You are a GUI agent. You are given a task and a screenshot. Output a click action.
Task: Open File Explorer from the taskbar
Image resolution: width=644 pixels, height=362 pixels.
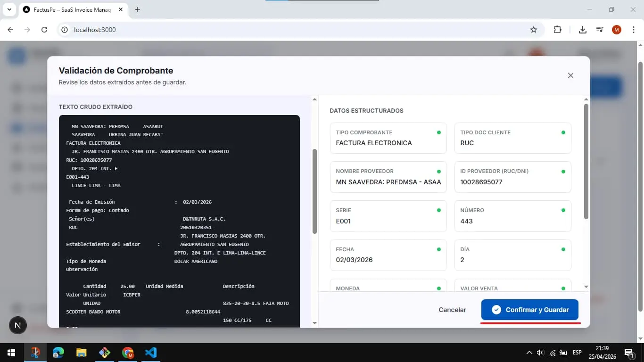click(x=82, y=353)
